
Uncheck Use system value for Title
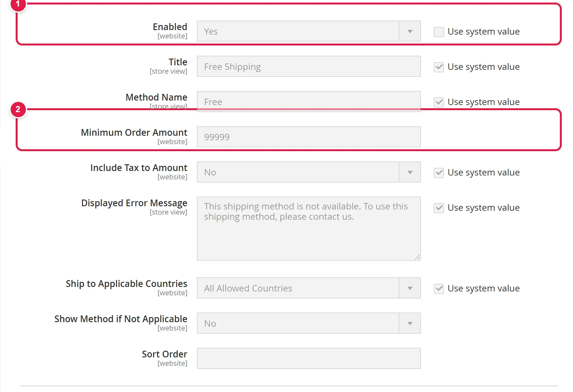tap(439, 67)
